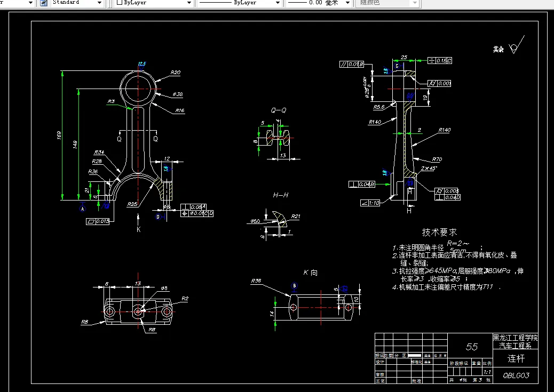Viewport: 554px width, 392px height.
Task: Open the 随颜色 plot style dropdown
Action: 415,3
